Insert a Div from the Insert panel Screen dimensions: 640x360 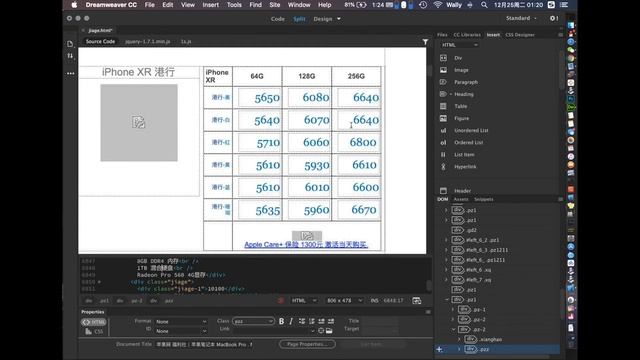click(x=458, y=58)
